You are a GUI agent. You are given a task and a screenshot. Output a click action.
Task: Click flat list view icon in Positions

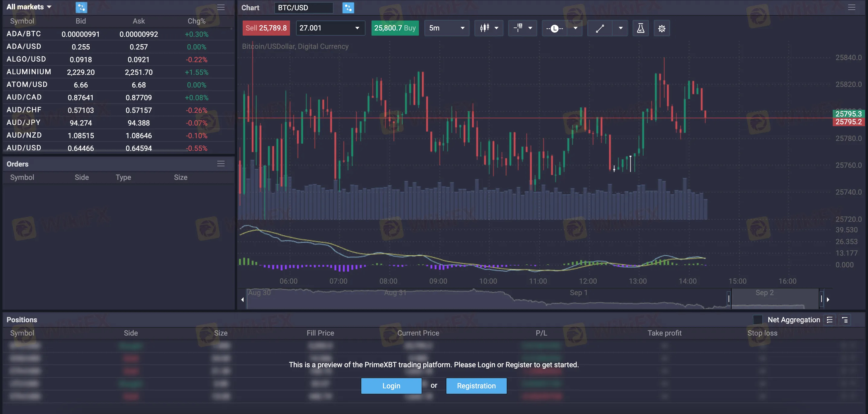(830, 320)
